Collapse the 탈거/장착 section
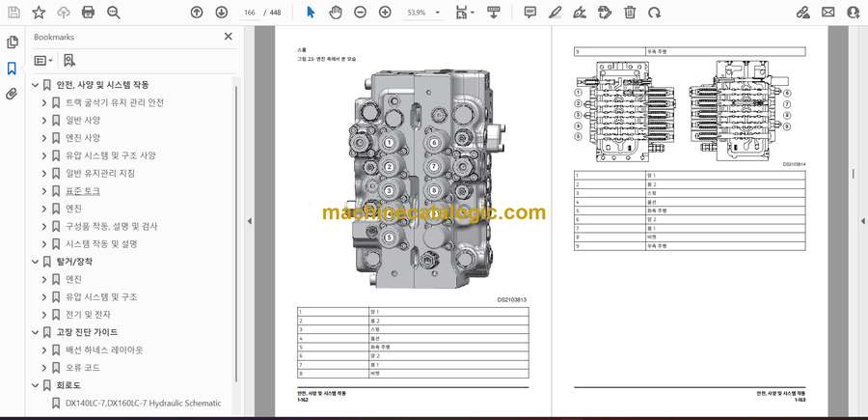The height and width of the screenshot is (420, 868). click(35, 262)
